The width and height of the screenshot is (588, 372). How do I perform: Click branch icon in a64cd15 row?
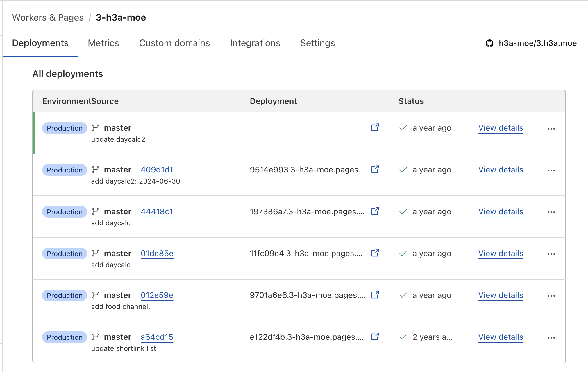click(x=95, y=337)
